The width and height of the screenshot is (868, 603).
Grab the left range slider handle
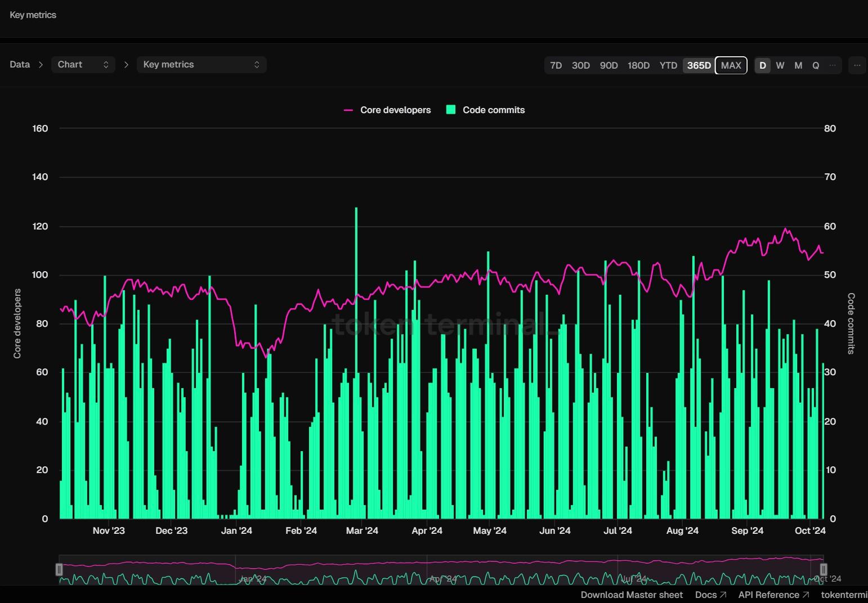[x=59, y=570]
